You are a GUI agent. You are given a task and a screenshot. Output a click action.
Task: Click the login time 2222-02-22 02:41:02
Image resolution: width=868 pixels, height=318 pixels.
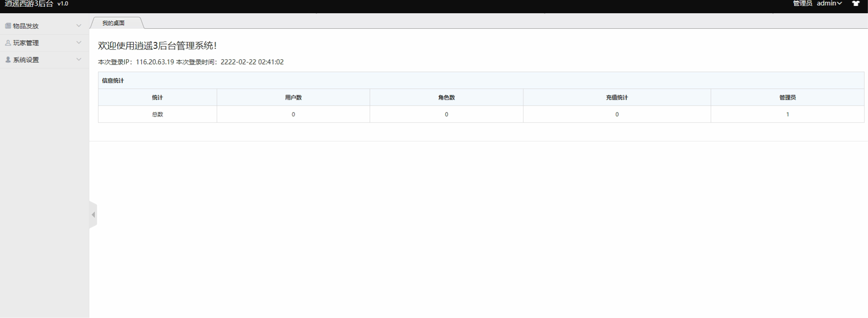pyautogui.click(x=252, y=62)
